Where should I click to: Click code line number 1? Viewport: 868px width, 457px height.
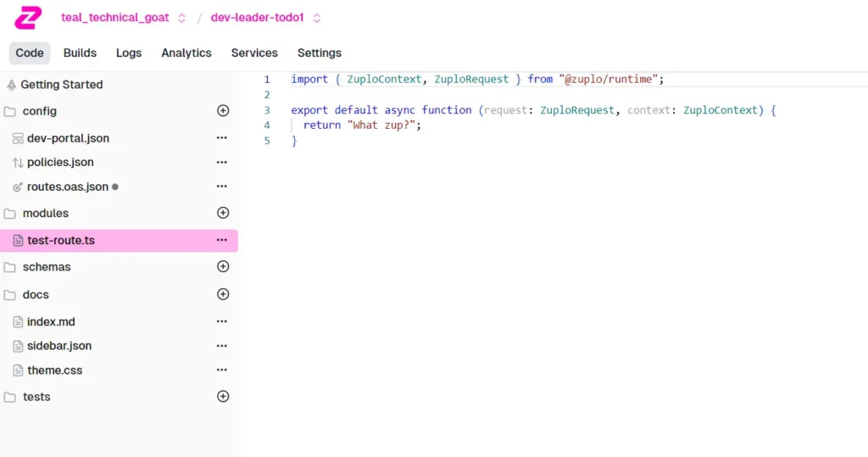click(x=267, y=79)
